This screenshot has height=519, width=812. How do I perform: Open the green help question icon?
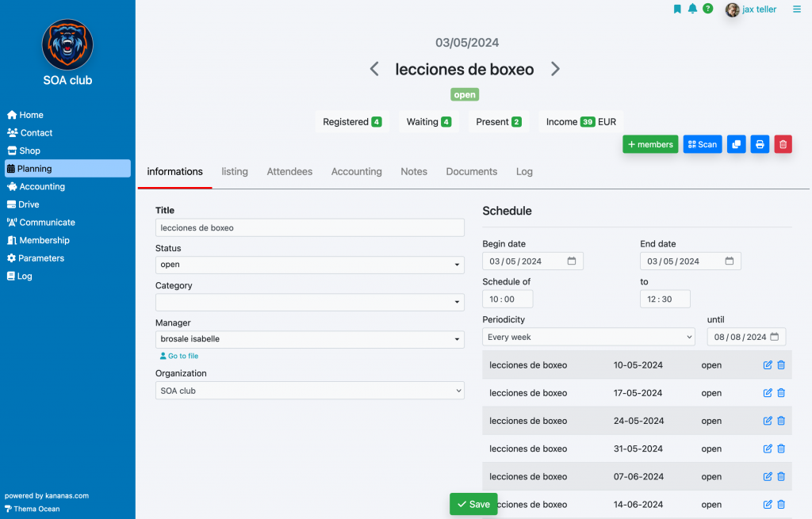point(707,9)
